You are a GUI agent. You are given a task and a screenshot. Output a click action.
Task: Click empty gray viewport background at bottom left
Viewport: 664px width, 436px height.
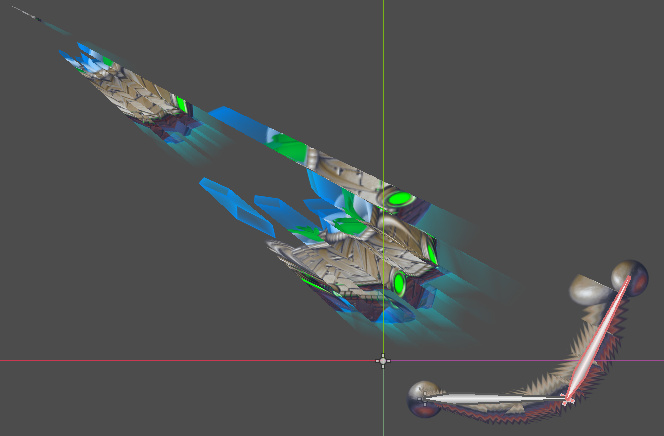pos(100,400)
